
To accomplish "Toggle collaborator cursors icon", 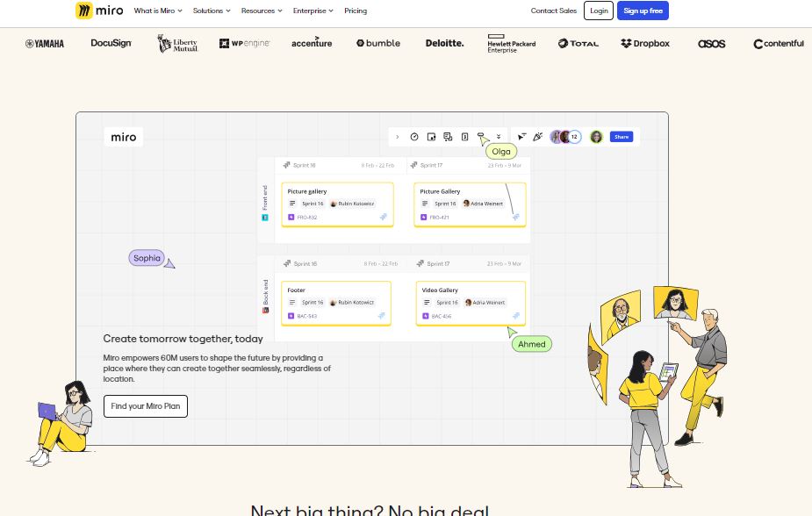I will pyautogui.click(x=521, y=137).
